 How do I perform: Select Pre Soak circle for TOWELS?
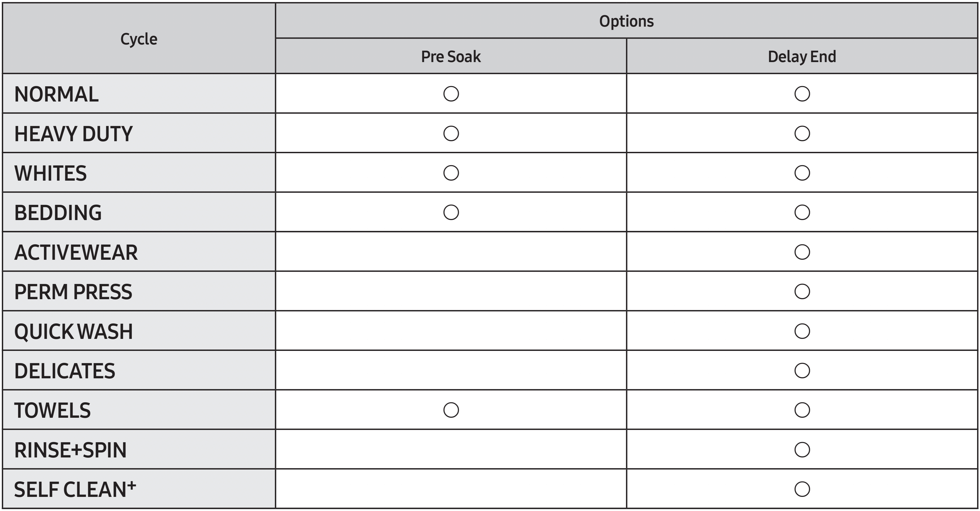[x=451, y=410]
